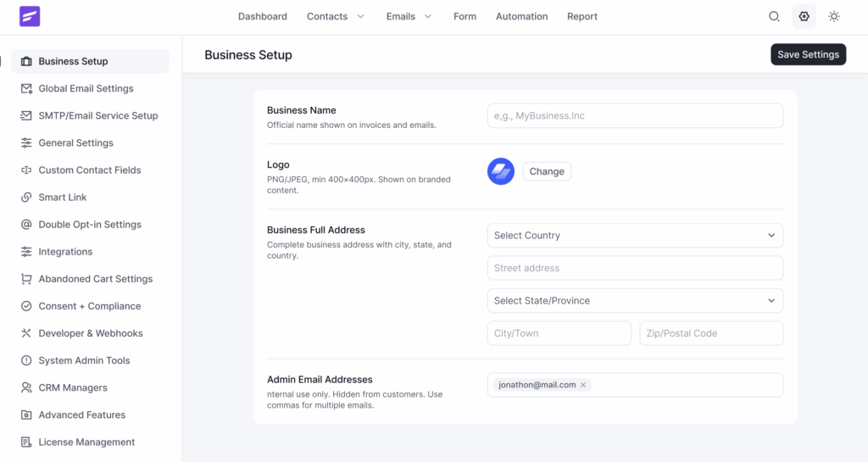Click the Save Settings button
The image size is (868, 462).
pyautogui.click(x=808, y=54)
